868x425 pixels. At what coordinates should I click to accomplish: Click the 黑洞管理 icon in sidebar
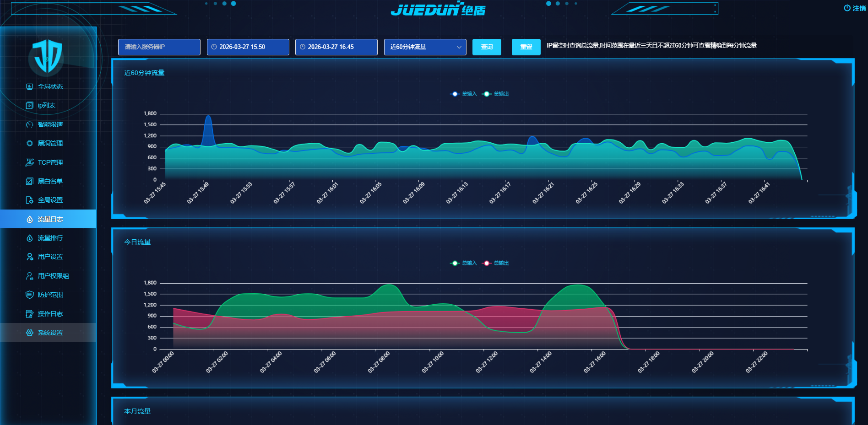30,143
